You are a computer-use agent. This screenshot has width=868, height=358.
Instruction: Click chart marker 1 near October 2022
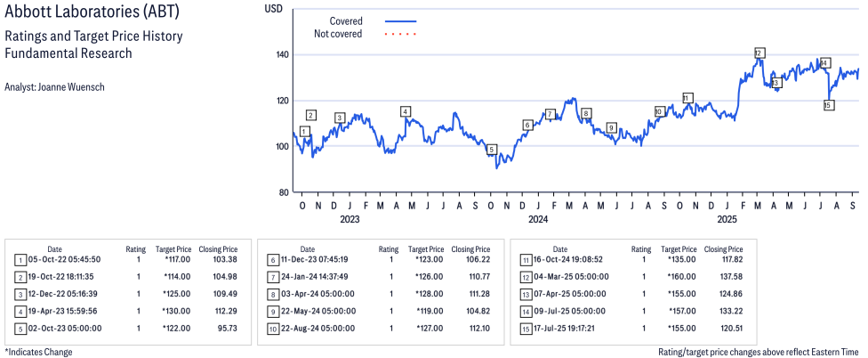(304, 131)
